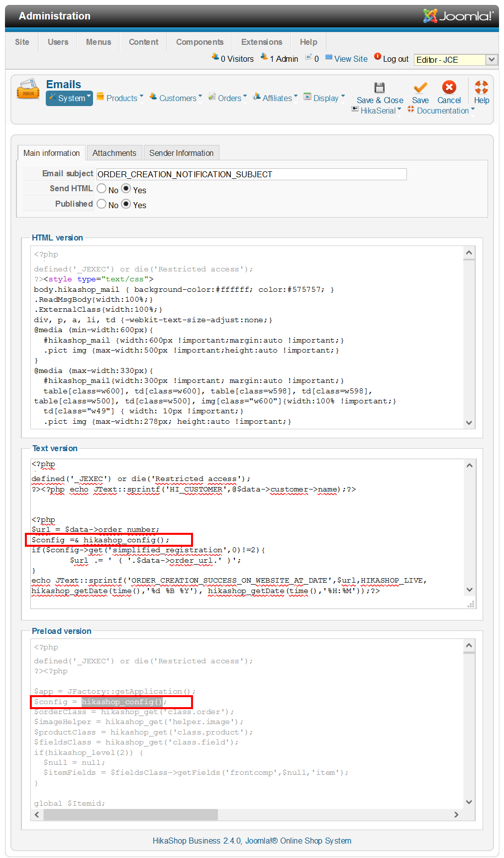Set Published to Yes
The width and height of the screenshot is (504, 858).
tap(126, 204)
